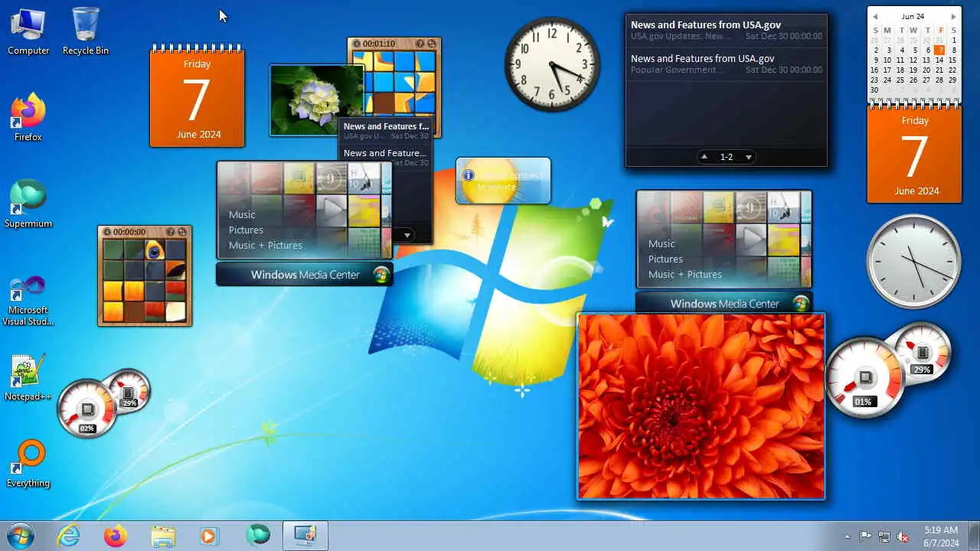Screen dimensions: 980x551
Task: Open the Popular Government headline in the large feed
Action: pyautogui.click(x=727, y=64)
